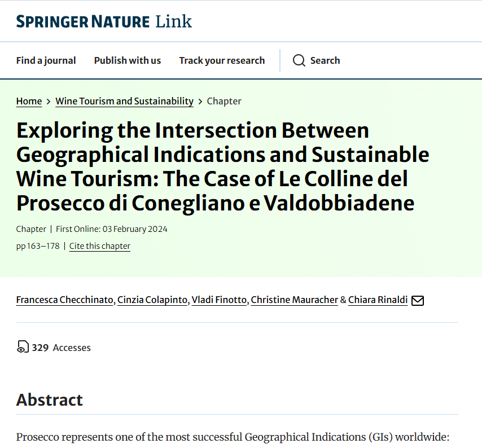Click the email envelope icon beside Chiara Rinaldi

click(x=418, y=301)
